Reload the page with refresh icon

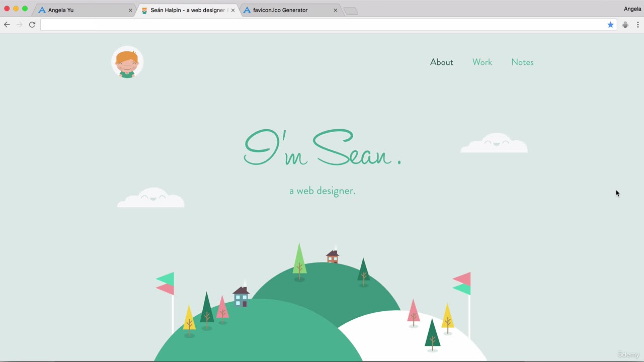(x=32, y=25)
